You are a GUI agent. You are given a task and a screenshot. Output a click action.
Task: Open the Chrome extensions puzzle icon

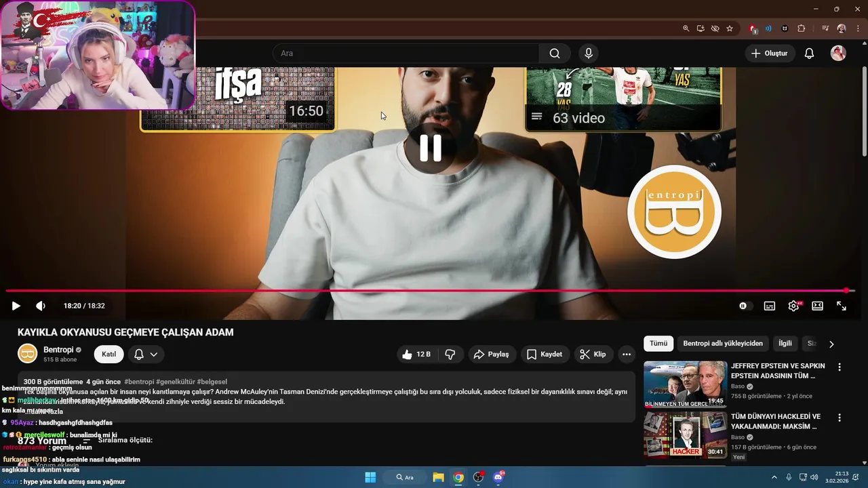point(801,28)
